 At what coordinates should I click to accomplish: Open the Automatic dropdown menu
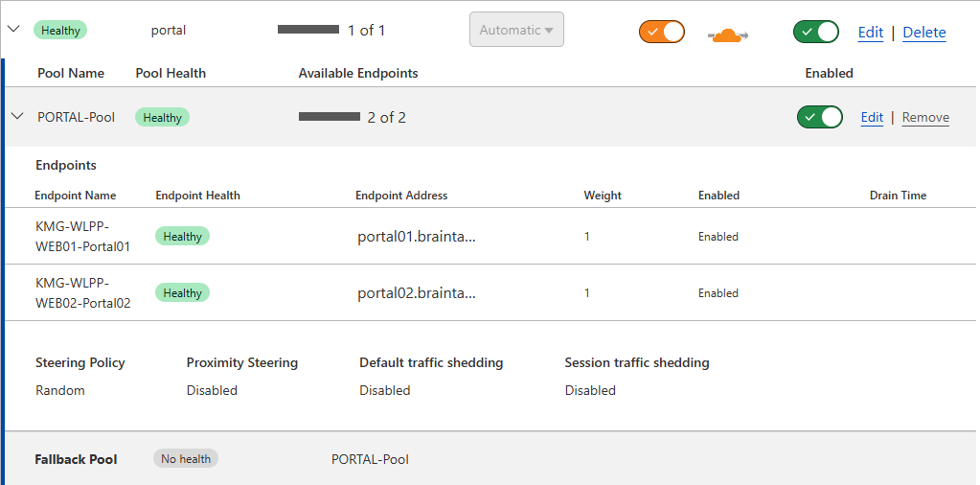click(x=516, y=30)
